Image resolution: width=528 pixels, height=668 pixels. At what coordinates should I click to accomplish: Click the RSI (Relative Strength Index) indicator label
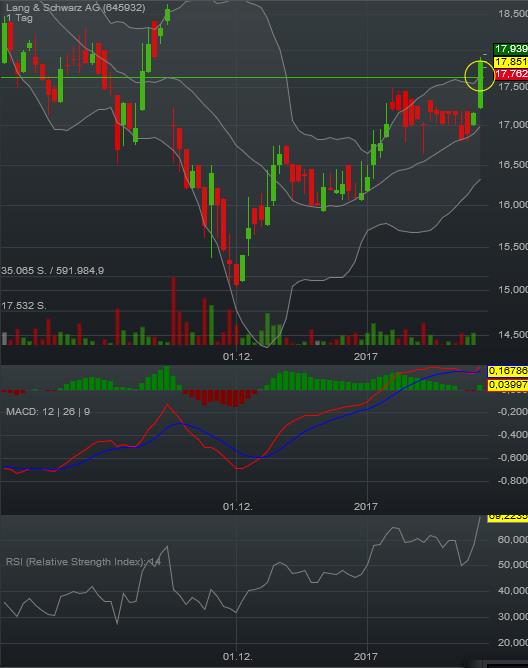point(83,562)
